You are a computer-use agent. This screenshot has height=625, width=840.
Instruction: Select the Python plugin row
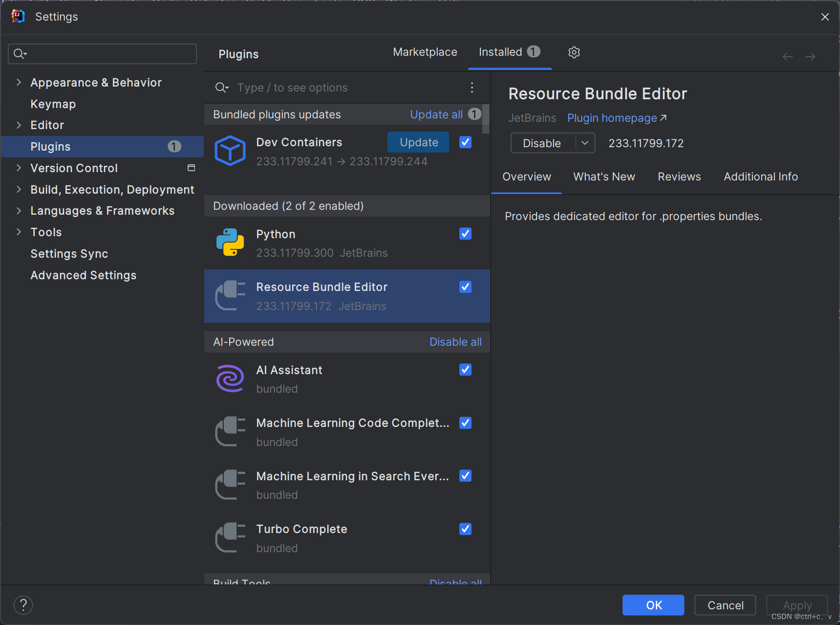click(x=347, y=243)
